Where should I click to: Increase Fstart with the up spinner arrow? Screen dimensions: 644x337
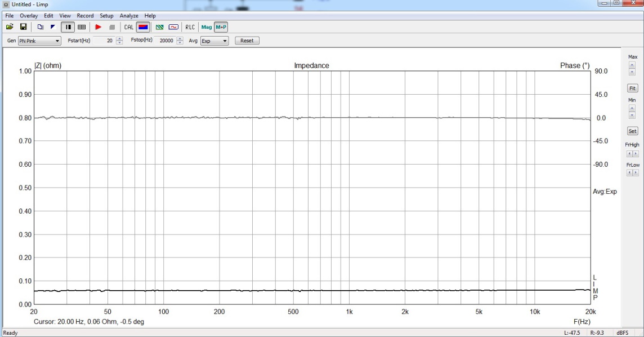[119, 39]
